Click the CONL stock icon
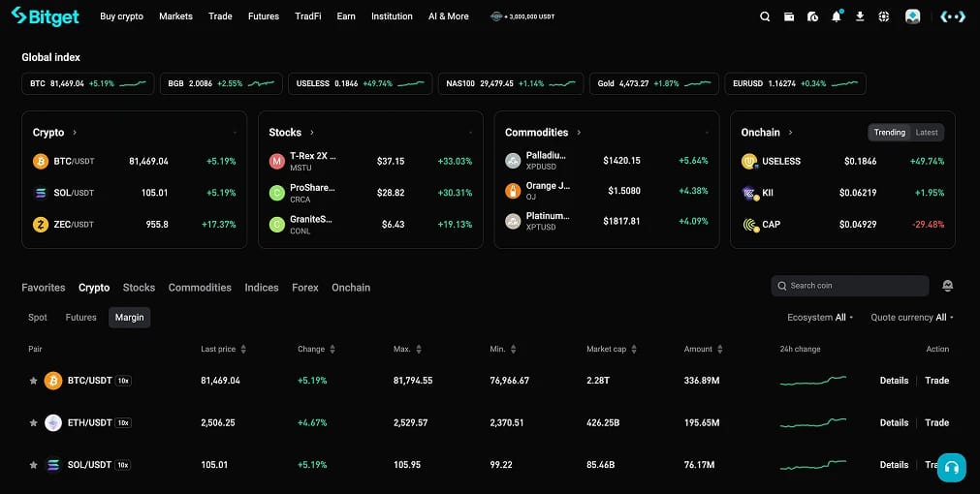Screen dimensions: 980x494 pyautogui.click(x=277, y=224)
